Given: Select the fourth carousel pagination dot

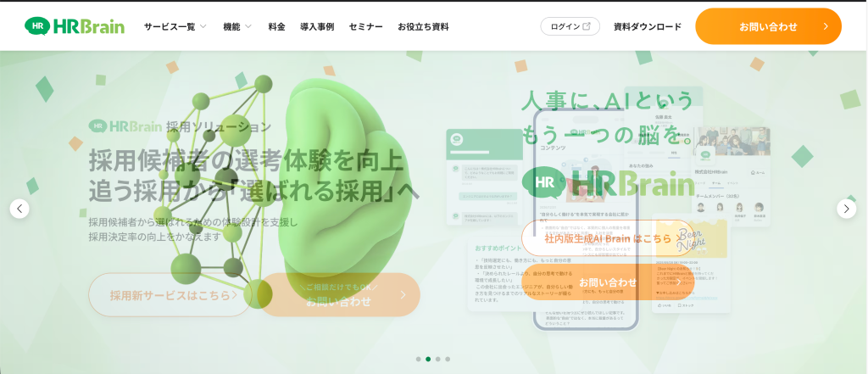Looking at the screenshot, I should click(x=448, y=359).
